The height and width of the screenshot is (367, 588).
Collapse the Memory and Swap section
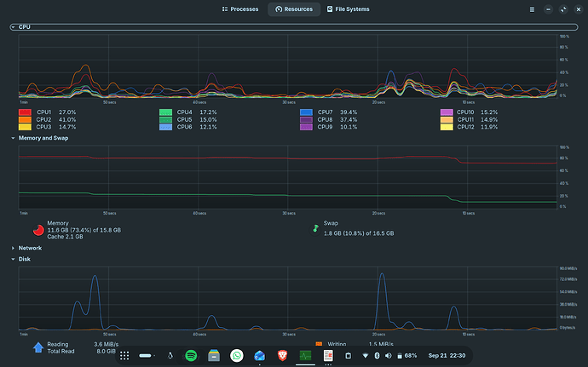coord(13,138)
